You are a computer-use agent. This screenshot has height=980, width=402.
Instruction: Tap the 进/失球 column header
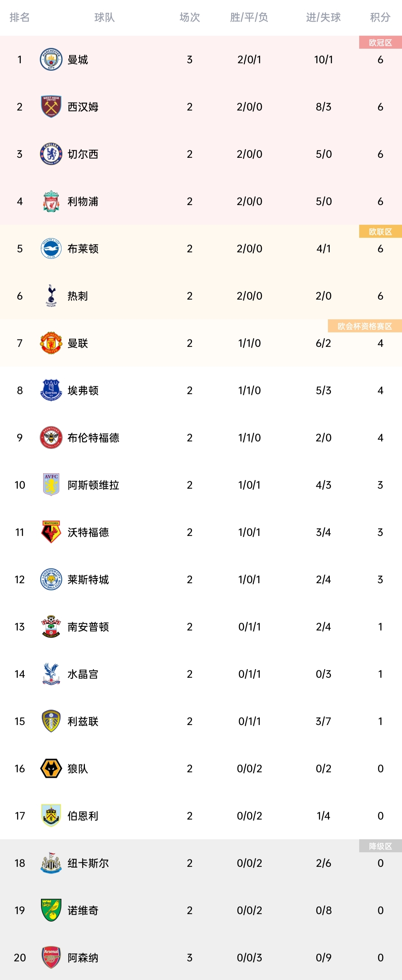(x=323, y=17)
